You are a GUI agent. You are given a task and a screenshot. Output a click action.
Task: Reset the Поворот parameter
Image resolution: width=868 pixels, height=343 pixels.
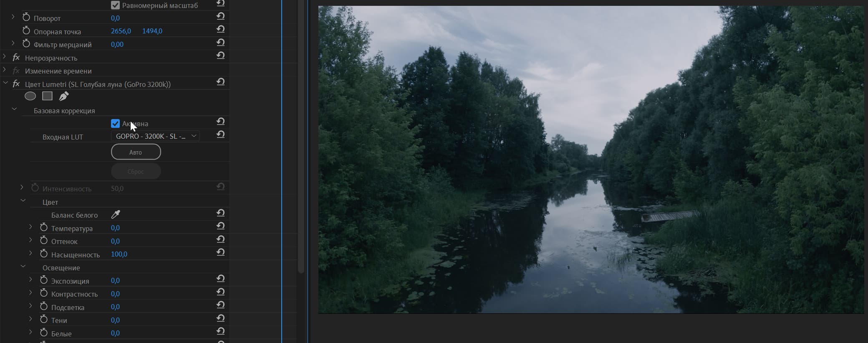221,16
